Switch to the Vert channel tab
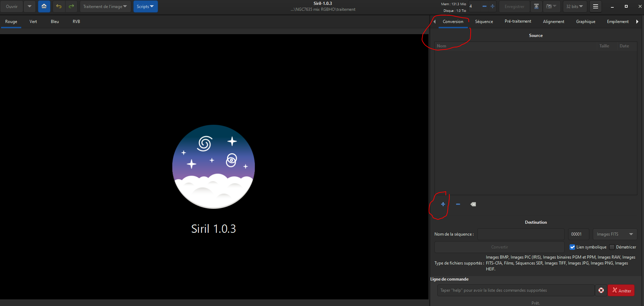This screenshot has height=306, width=644. [33, 22]
